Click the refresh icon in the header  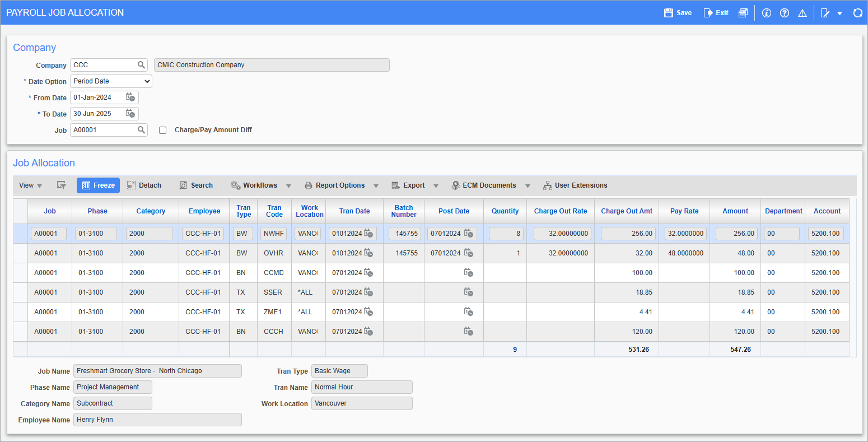tap(858, 12)
